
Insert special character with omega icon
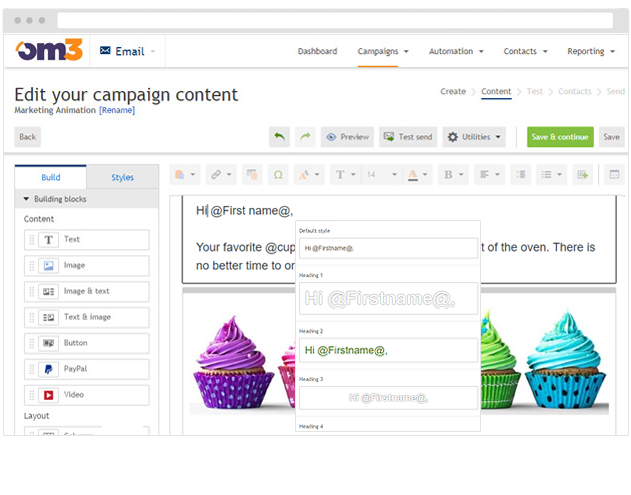coord(278,174)
